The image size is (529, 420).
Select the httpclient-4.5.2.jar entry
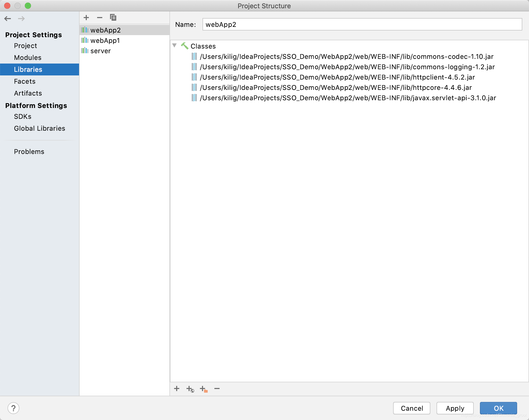coord(337,77)
